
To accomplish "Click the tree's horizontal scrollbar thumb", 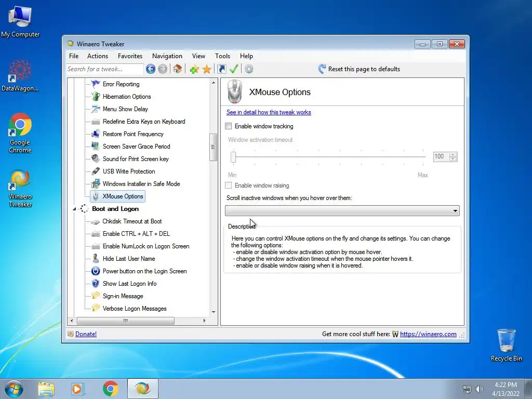I will 126,321.
